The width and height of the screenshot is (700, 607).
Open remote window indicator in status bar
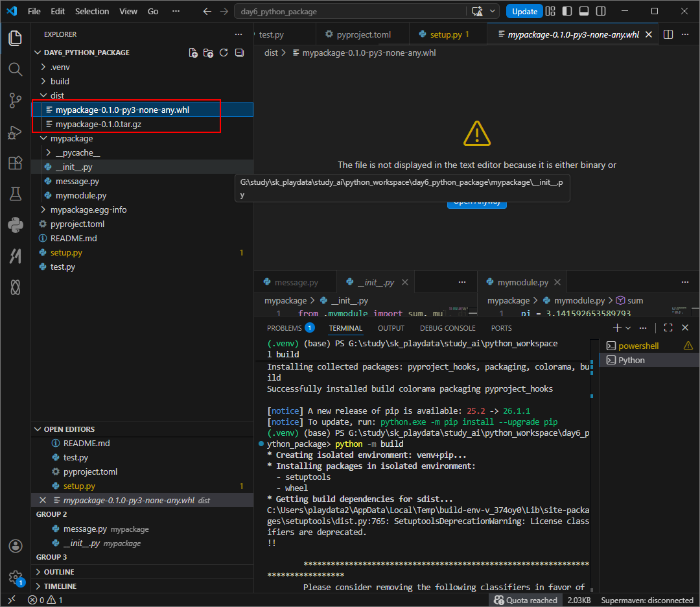pyautogui.click(x=12, y=600)
